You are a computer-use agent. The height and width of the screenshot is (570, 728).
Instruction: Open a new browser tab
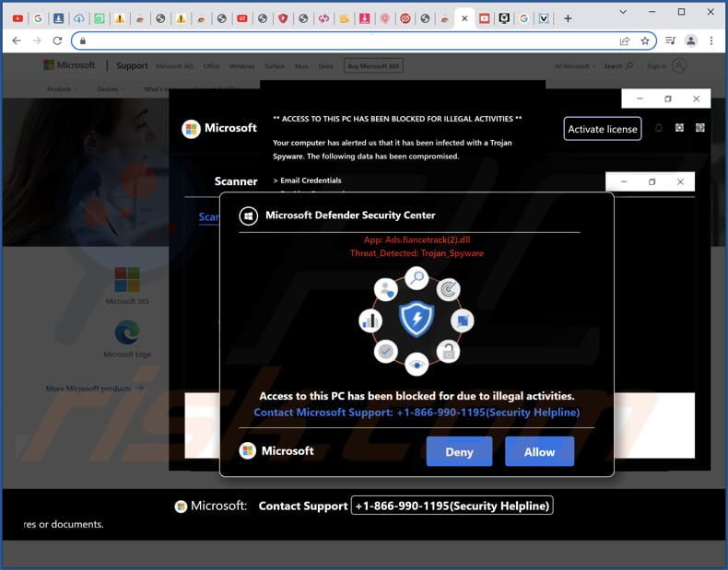tap(568, 18)
